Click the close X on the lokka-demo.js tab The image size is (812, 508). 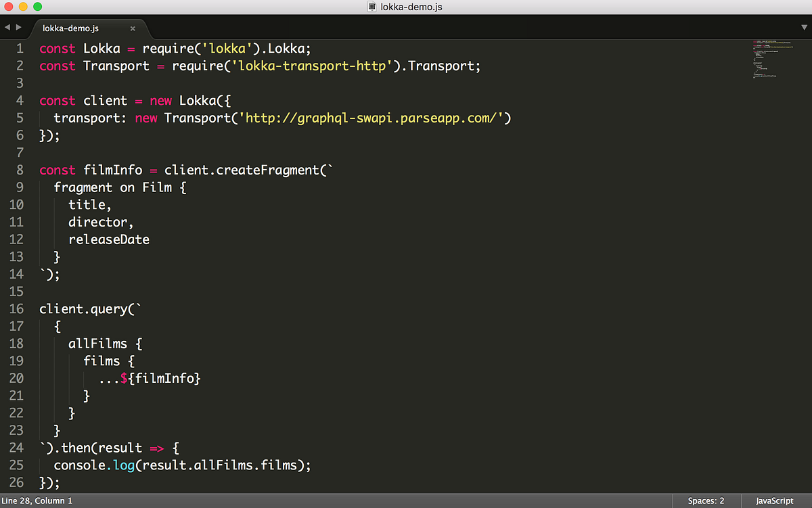[x=133, y=28]
